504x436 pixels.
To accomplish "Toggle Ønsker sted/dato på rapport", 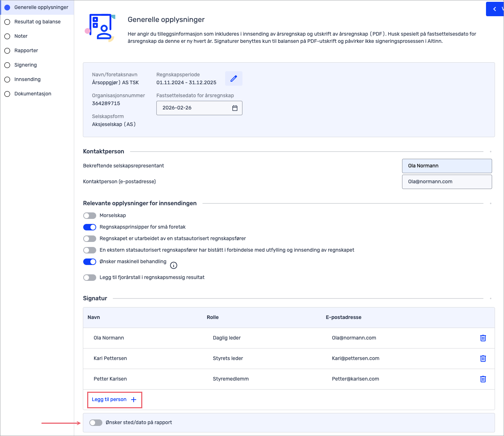I will coord(96,423).
